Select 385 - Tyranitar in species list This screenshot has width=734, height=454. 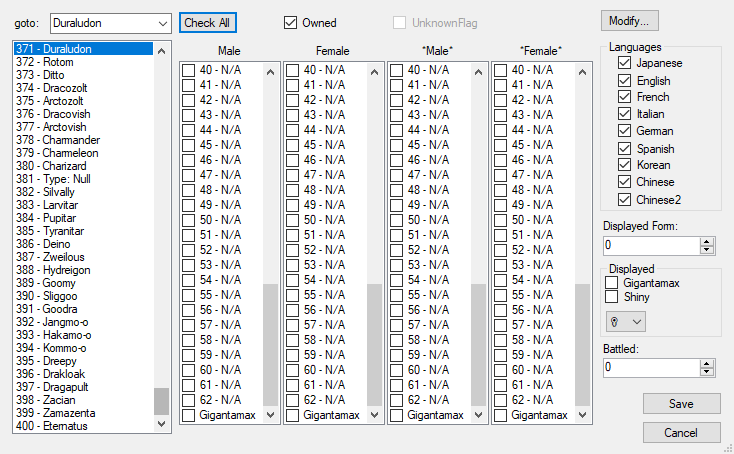(84, 231)
